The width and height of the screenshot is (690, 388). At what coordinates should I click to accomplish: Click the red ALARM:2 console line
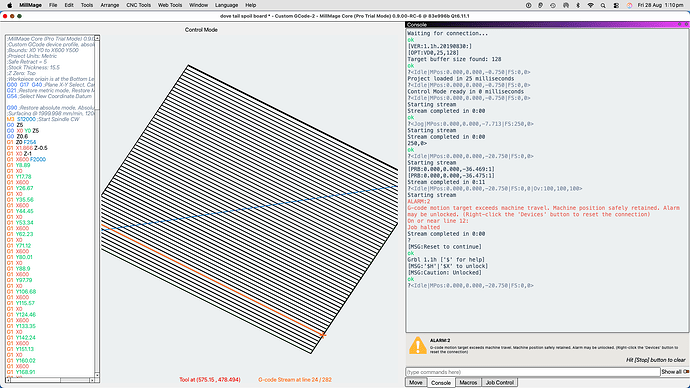[x=419, y=201]
